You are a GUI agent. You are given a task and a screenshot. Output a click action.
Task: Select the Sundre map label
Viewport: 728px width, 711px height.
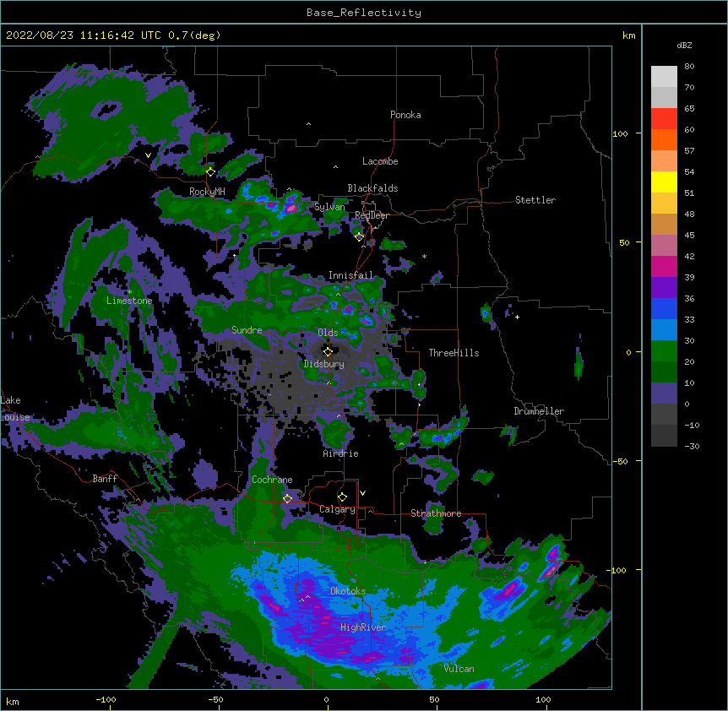[247, 330]
